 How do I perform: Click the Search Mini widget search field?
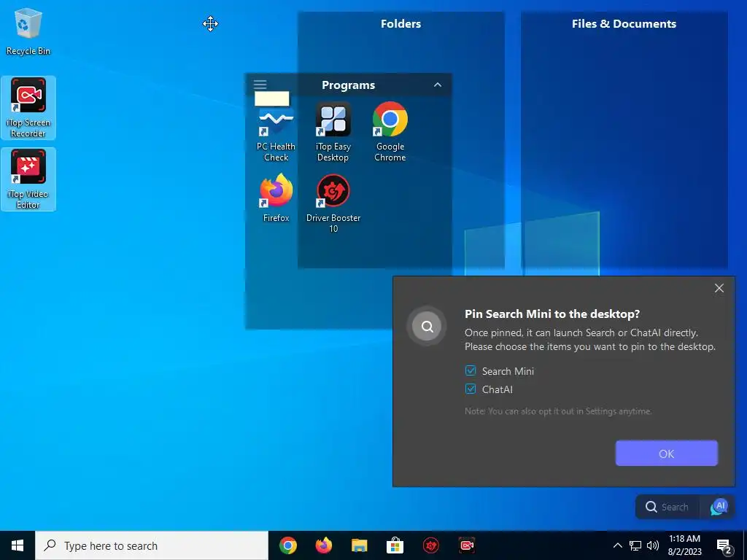(667, 507)
